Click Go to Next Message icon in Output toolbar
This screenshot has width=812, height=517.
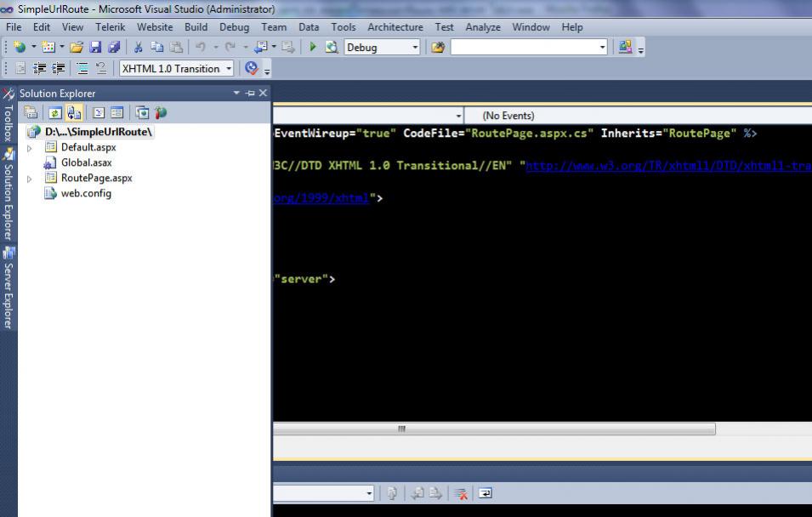coord(435,494)
